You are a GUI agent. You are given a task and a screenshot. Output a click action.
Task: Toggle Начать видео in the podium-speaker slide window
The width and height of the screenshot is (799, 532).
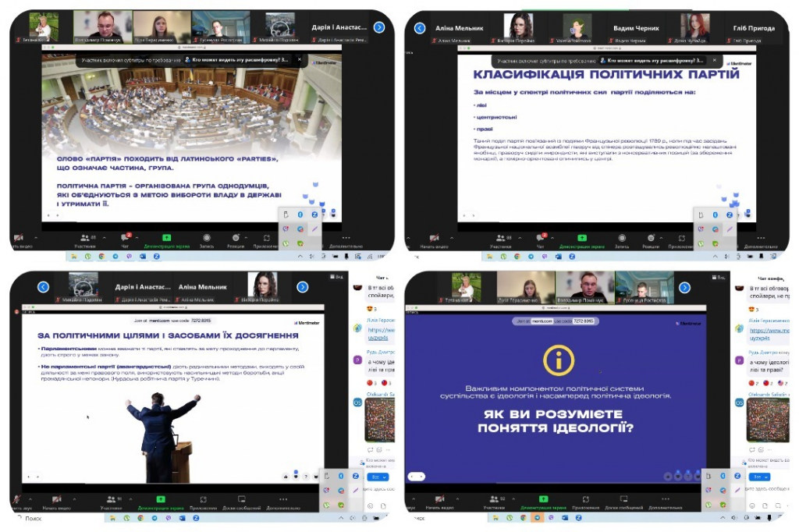56,502
